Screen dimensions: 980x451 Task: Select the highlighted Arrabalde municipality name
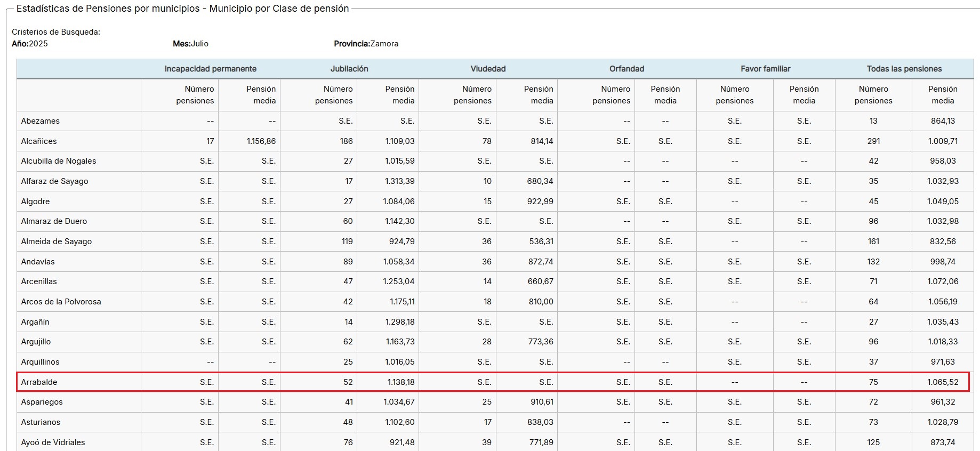coord(39,382)
